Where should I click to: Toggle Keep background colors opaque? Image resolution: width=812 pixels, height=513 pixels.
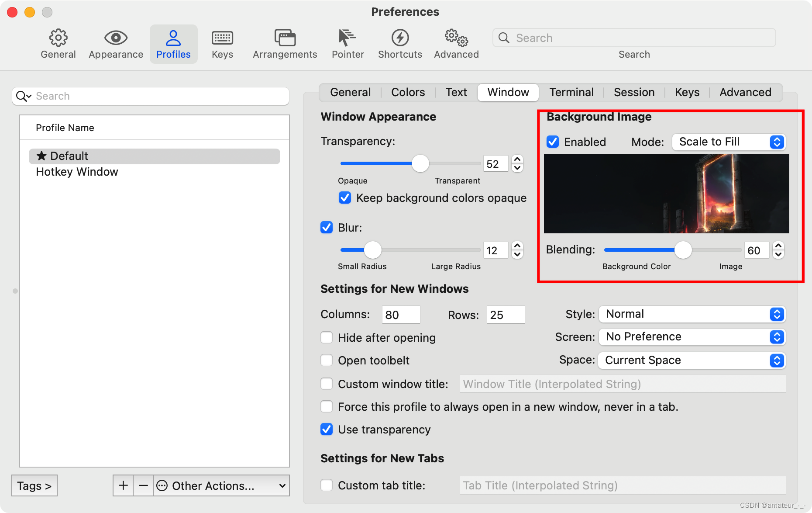[345, 198]
